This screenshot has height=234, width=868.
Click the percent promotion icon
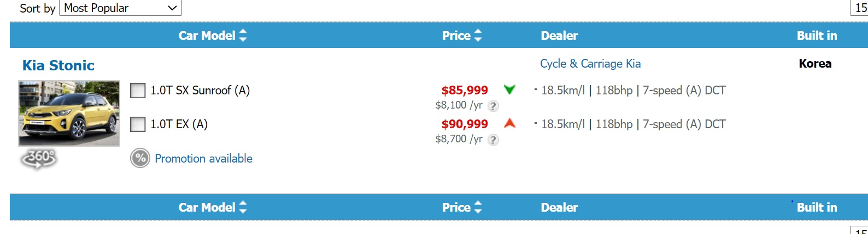[x=140, y=159]
